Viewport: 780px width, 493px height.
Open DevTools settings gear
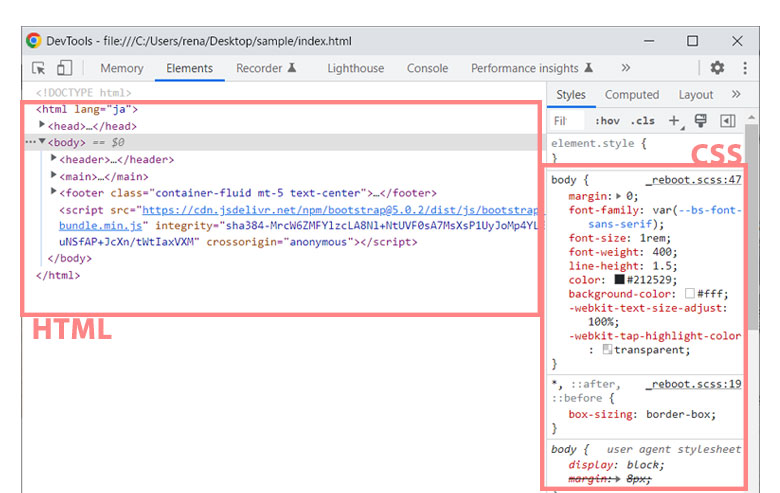(717, 68)
